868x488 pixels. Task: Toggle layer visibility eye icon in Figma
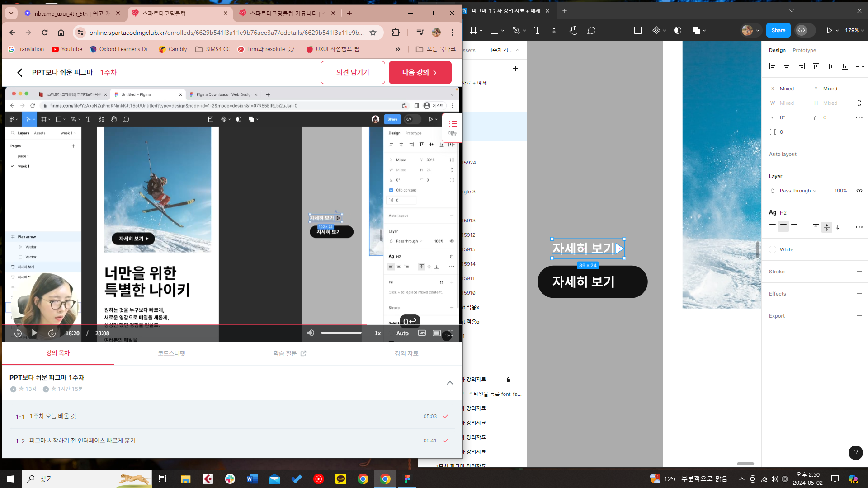click(859, 191)
